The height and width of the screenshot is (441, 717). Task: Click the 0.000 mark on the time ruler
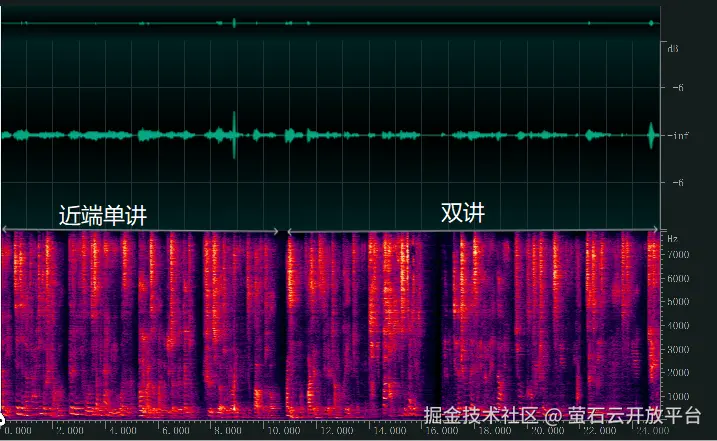point(18,431)
